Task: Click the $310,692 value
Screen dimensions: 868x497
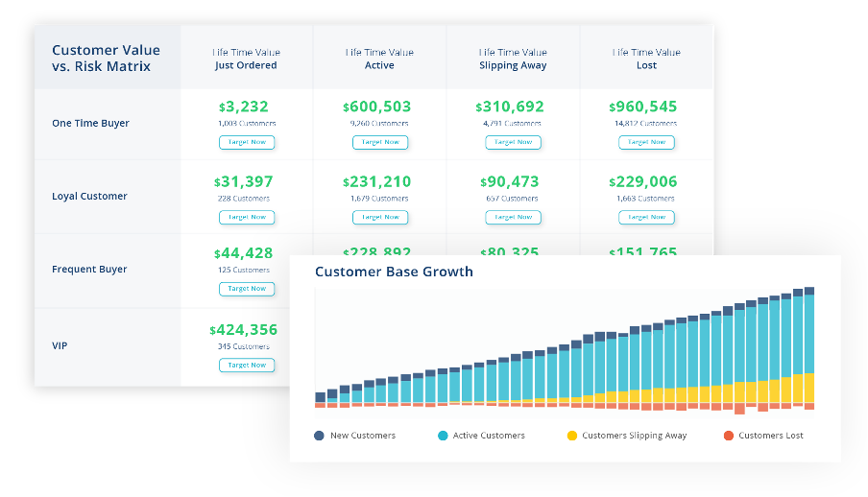Action: coord(510,106)
